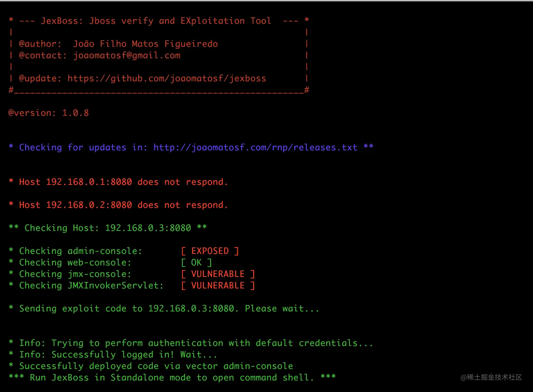Click the 'Info: Successfully logged in! Wait...' line
This screenshot has height=392, width=533.
113,355
